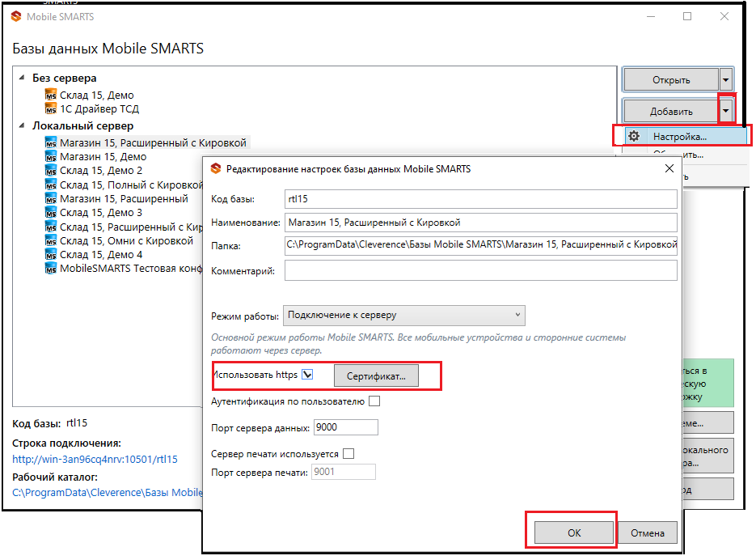Close the database settings editing dialog
The height and width of the screenshot is (560, 756).
[x=669, y=168]
